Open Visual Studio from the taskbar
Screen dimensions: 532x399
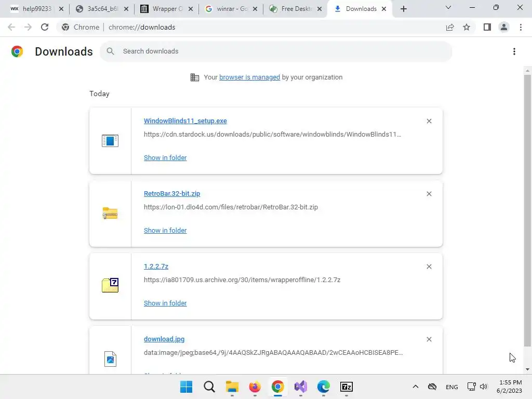coord(301,387)
